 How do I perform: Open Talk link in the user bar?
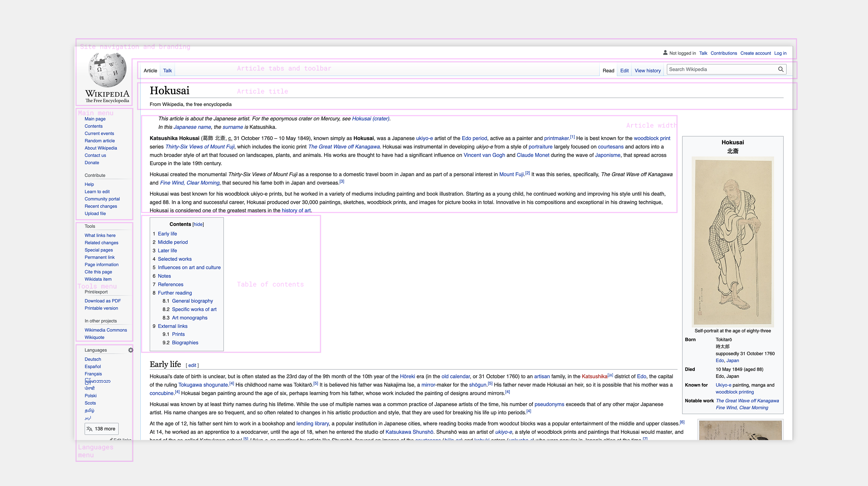[703, 53]
